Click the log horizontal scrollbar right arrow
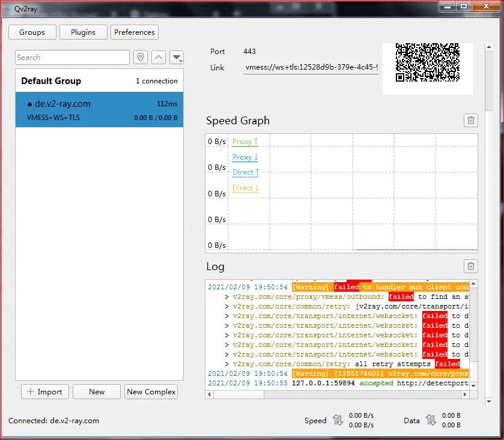 pyautogui.click(x=465, y=394)
